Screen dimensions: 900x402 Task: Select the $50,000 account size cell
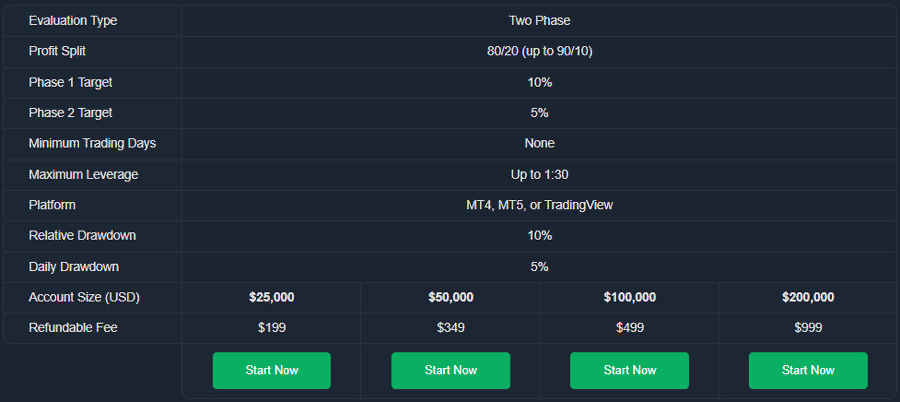coord(451,297)
